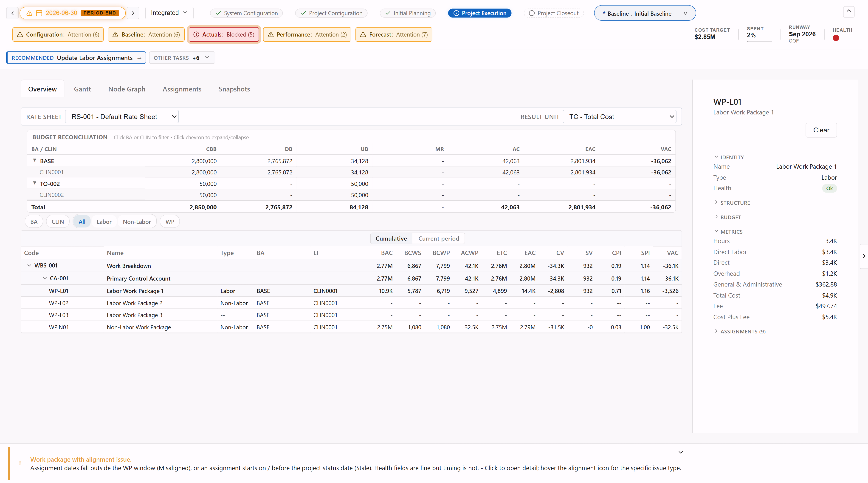The width and height of the screenshot is (868, 483).
Task: Collapse the TO-002 budget row
Action: pos(34,183)
